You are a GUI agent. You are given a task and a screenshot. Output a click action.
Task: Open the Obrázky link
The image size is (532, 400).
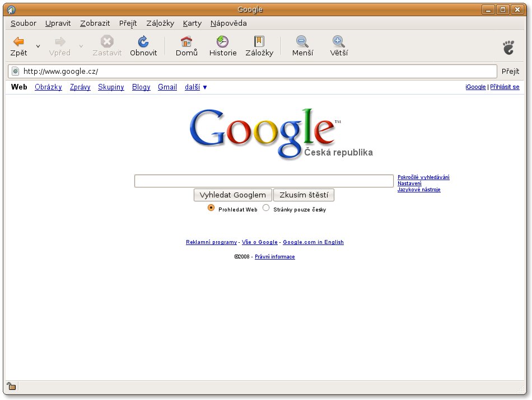pos(48,87)
